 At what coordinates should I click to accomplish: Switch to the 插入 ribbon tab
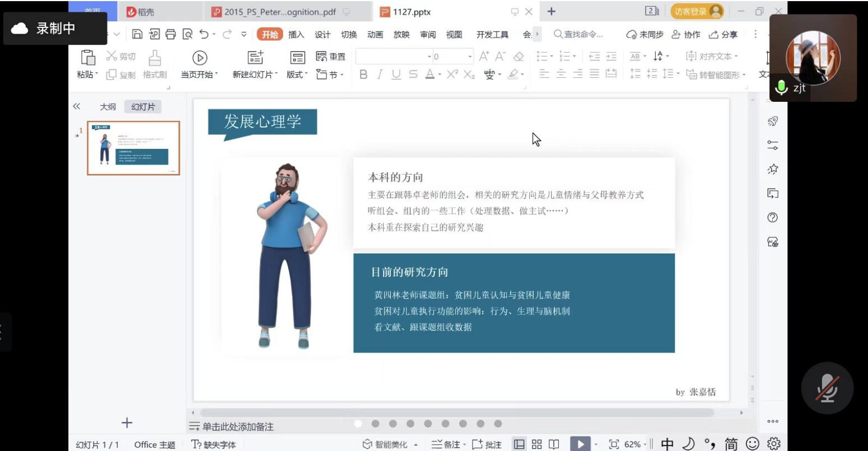(296, 35)
